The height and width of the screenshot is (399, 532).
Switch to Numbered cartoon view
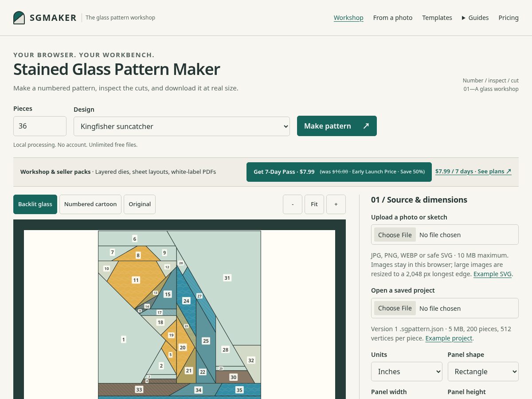pos(90,204)
